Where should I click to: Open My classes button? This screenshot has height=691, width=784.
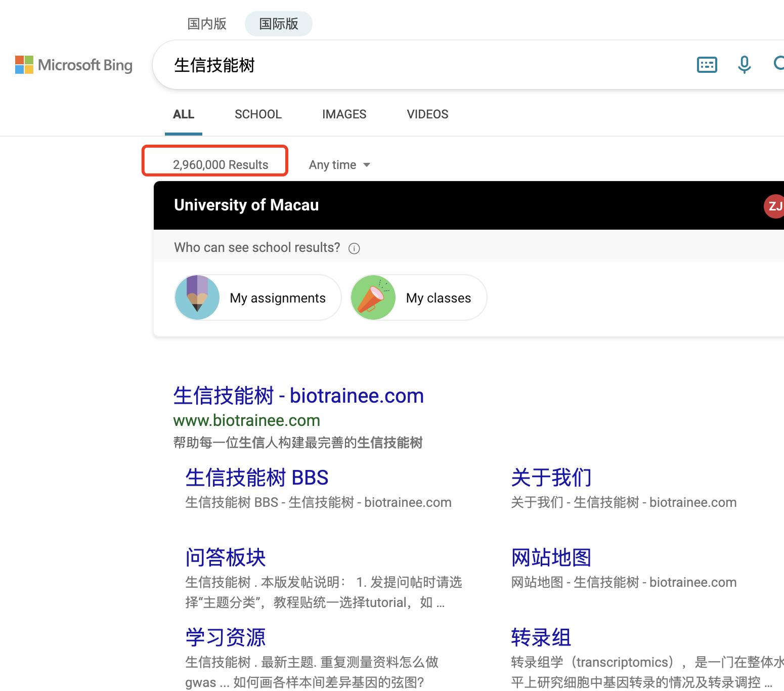(x=419, y=297)
